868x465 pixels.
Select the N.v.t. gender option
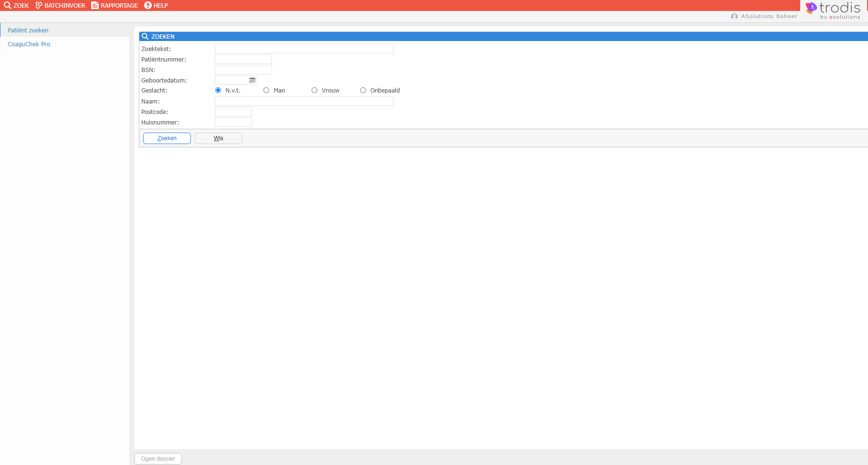218,90
